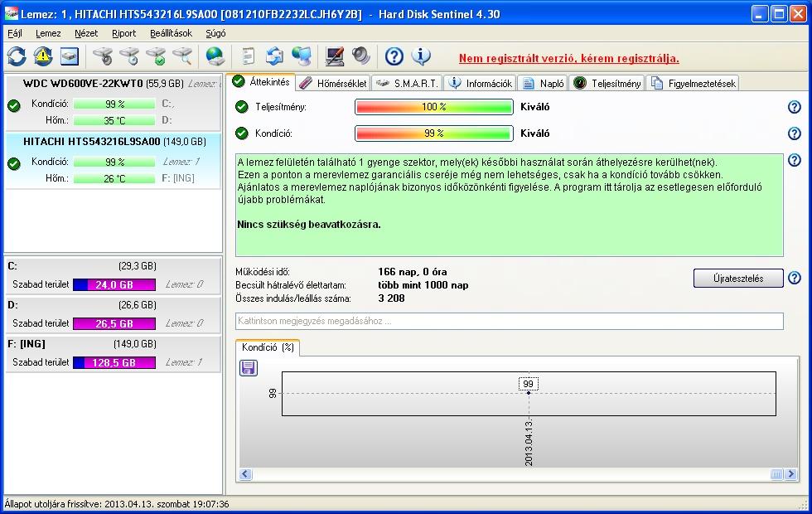Switch to the Napló tab
This screenshot has height=514, width=812.
click(x=543, y=83)
